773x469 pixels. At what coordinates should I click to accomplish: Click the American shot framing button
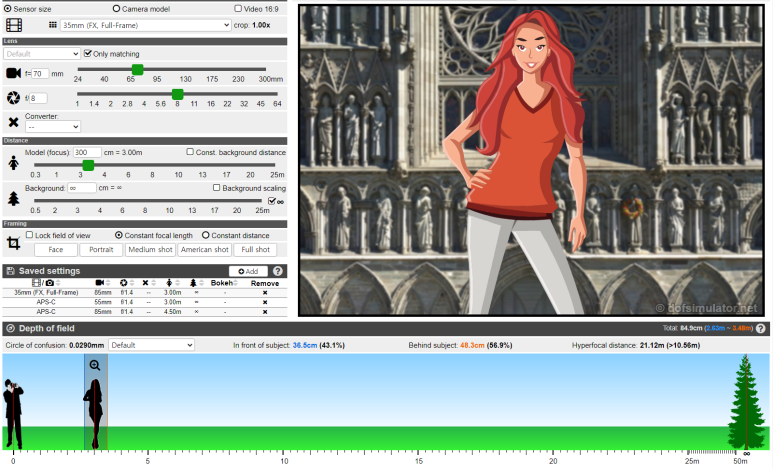205,250
